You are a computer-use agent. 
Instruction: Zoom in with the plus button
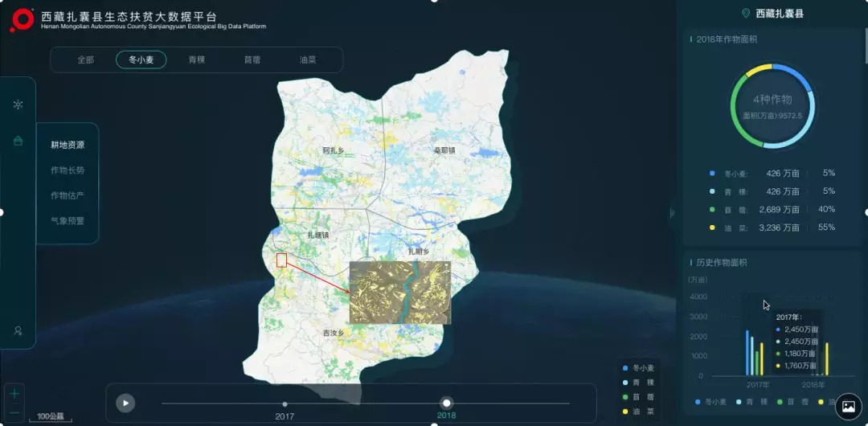coord(14,393)
